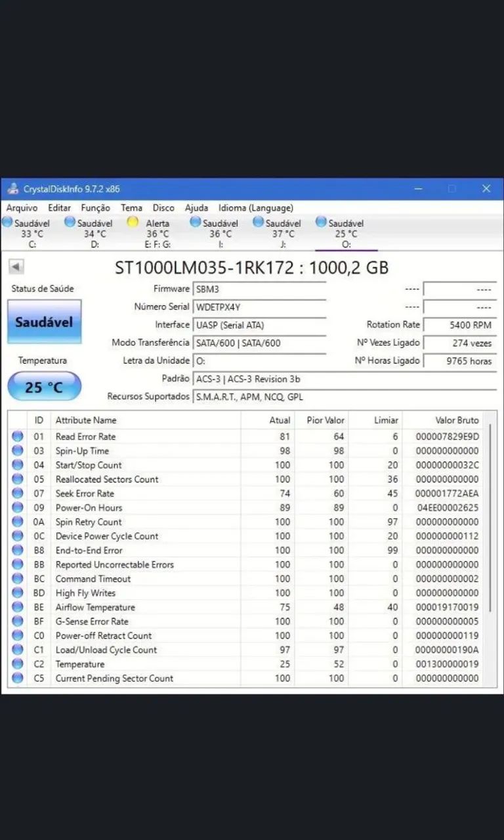Select the status orb for Read Error Rate
Screen dimensions: 504x840
(x=18, y=436)
